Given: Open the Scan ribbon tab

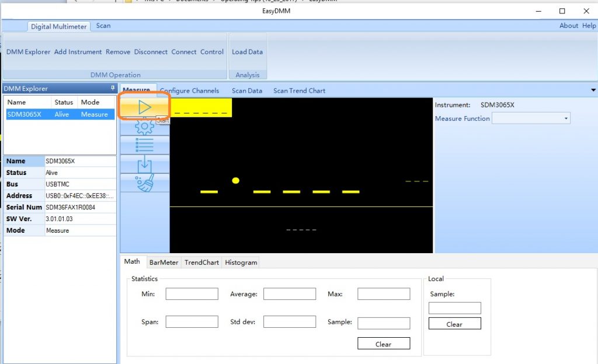Looking at the screenshot, I should coord(103,26).
